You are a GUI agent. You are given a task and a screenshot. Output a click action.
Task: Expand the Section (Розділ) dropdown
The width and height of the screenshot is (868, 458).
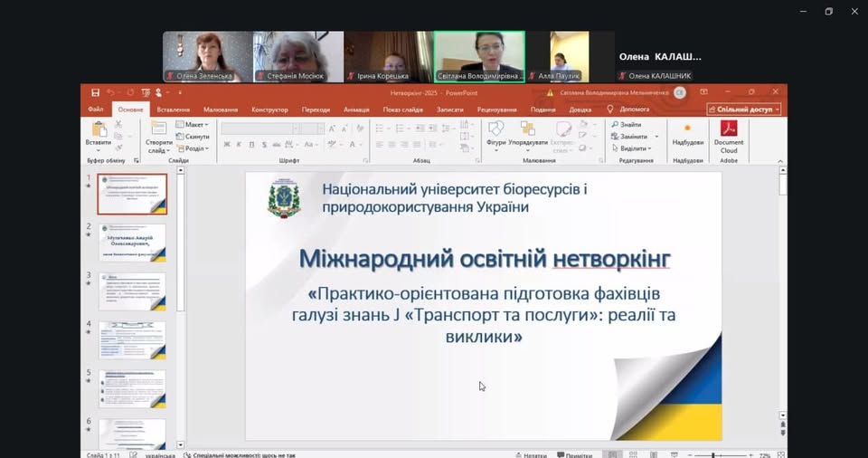[x=194, y=148]
